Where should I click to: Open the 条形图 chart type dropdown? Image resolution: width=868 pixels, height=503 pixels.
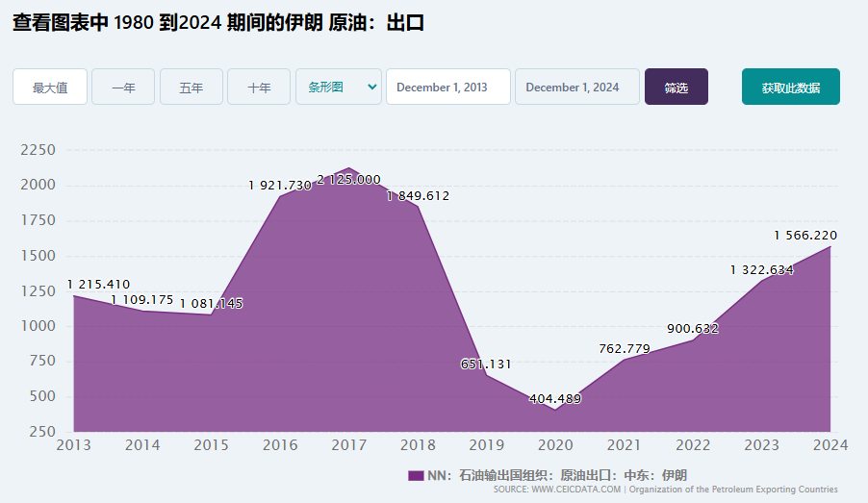point(339,87)
